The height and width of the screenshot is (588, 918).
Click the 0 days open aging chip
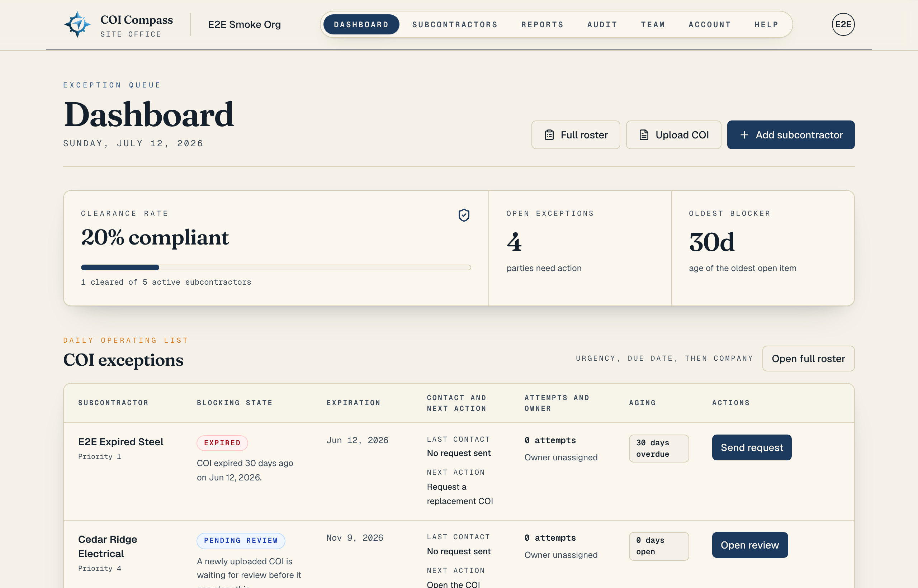(x=659, y=546)
